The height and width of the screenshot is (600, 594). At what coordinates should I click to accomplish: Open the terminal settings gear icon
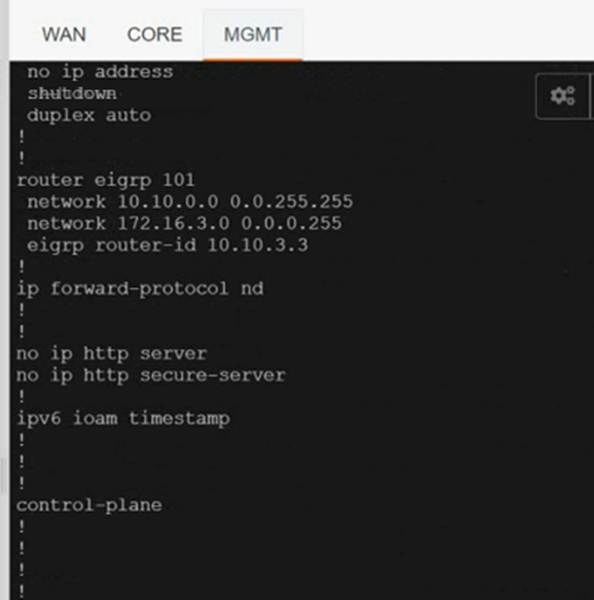562,96
